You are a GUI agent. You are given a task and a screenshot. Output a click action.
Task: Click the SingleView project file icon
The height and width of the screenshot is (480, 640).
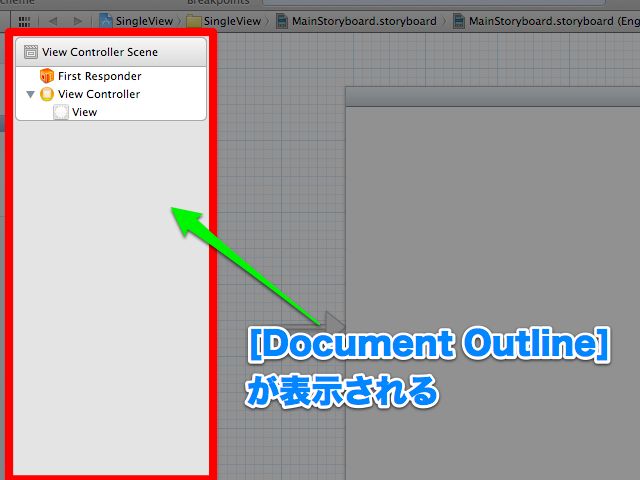[106, 21]
